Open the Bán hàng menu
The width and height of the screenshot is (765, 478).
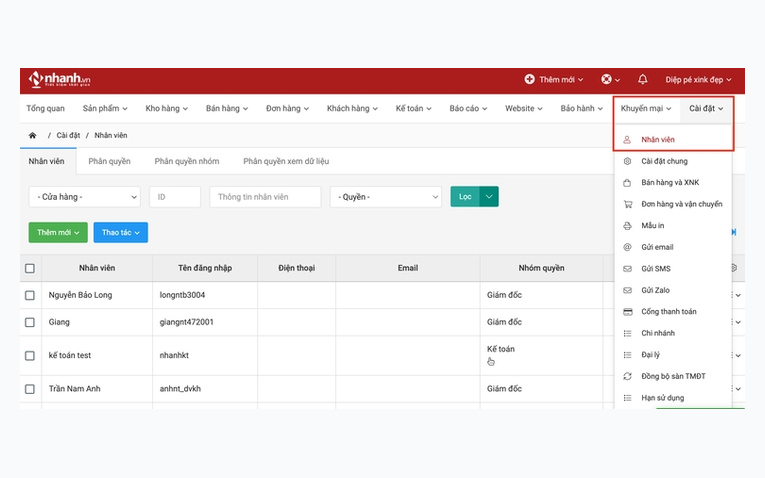[x=227, y=108]
